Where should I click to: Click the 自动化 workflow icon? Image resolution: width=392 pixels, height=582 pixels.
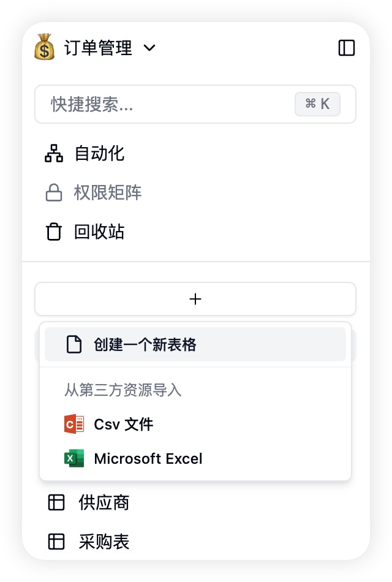tap(54, 153)
